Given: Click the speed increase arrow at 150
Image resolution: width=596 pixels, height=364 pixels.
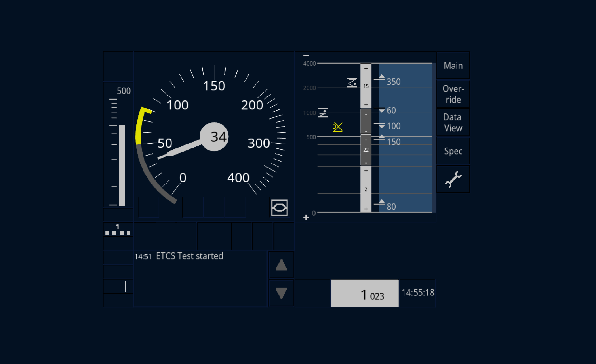Looking at the screenshot, I should pos(382,137).
